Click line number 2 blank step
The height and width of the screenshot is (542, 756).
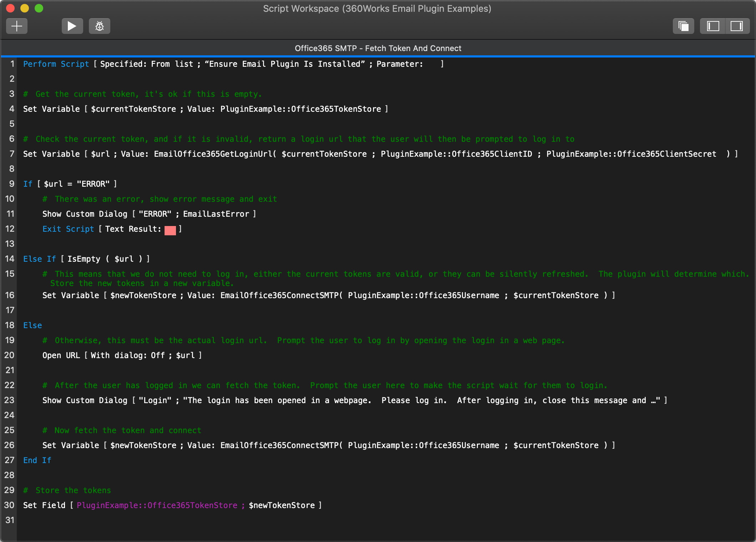[12, 79]
